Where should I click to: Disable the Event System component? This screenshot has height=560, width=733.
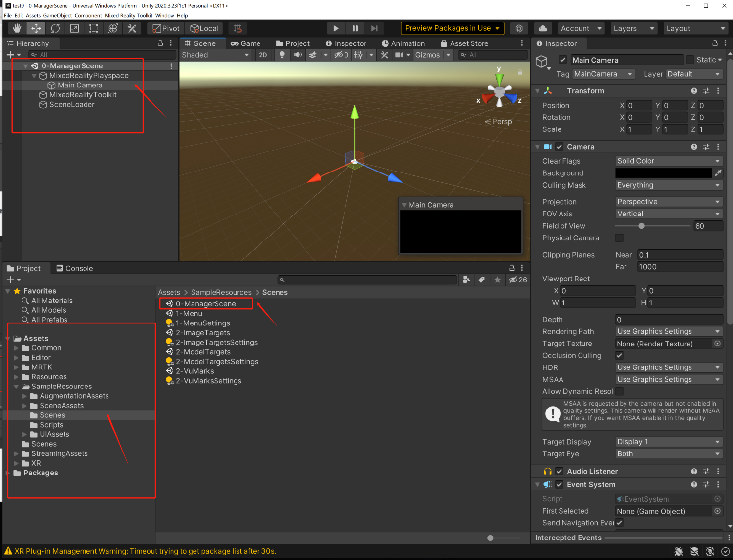coord(560,484)
